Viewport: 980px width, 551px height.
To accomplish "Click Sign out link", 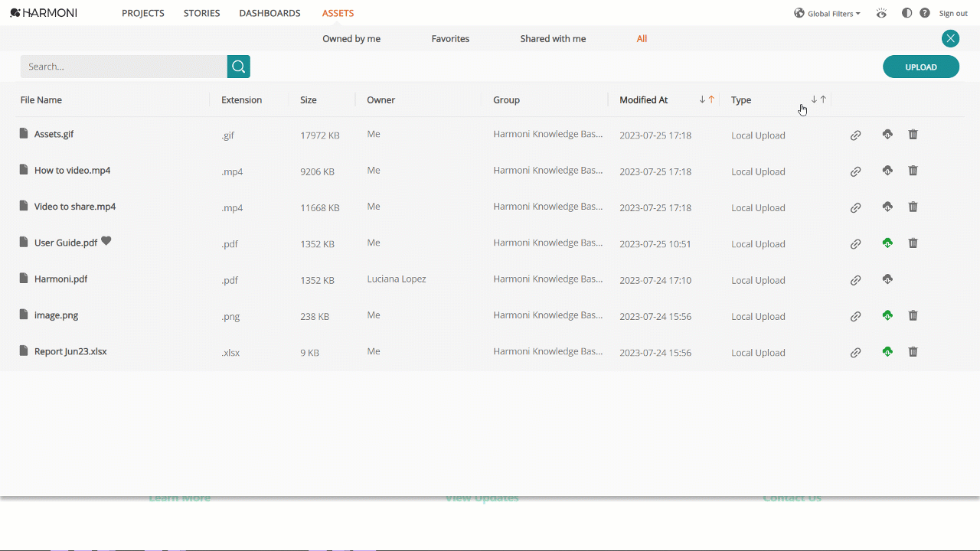I will tap(953, 13).
